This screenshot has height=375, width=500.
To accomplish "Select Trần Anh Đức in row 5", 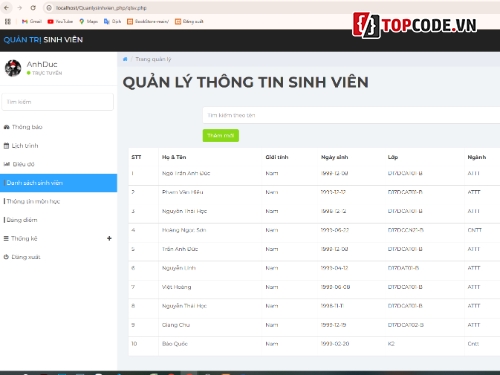I will pyautogui.click(x=180, y=249).
